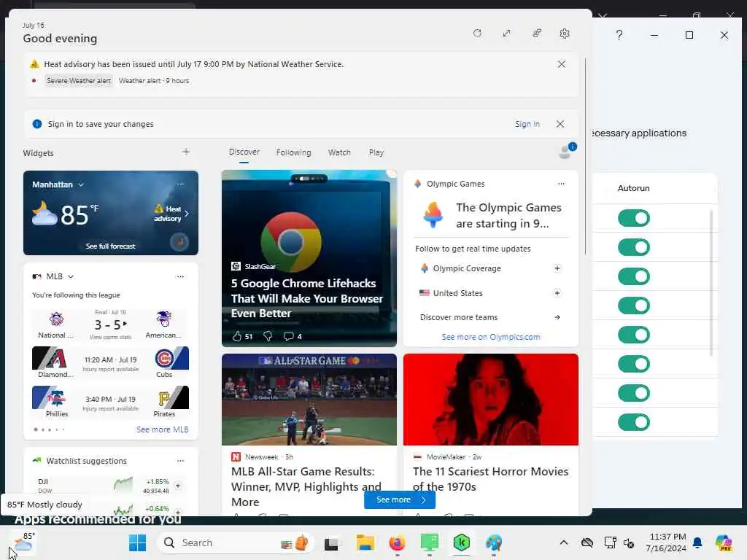Switch to the Following tab
Screen dimensions: 747x560
[293, 152]
